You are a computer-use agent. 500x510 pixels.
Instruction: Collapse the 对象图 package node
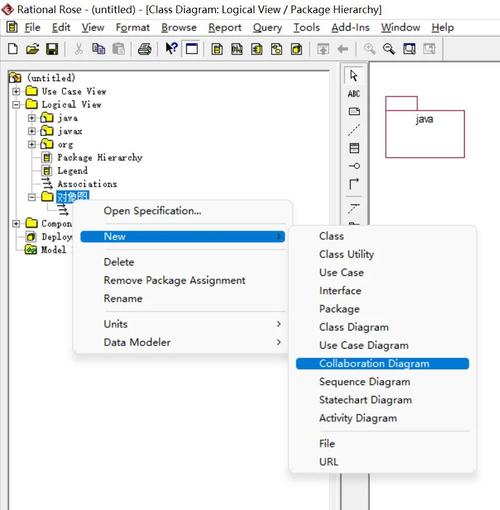[x=32, y=197]
